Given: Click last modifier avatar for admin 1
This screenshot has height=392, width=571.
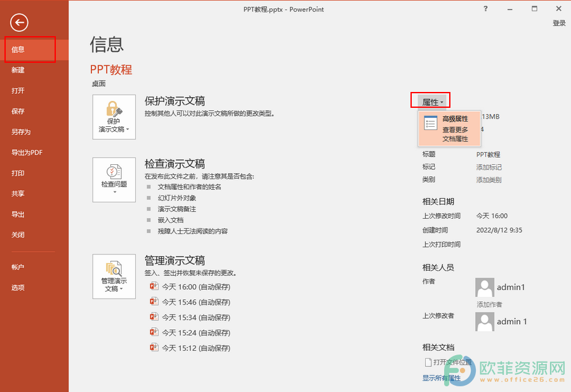Looking at the screenshot, I should 485,322.
